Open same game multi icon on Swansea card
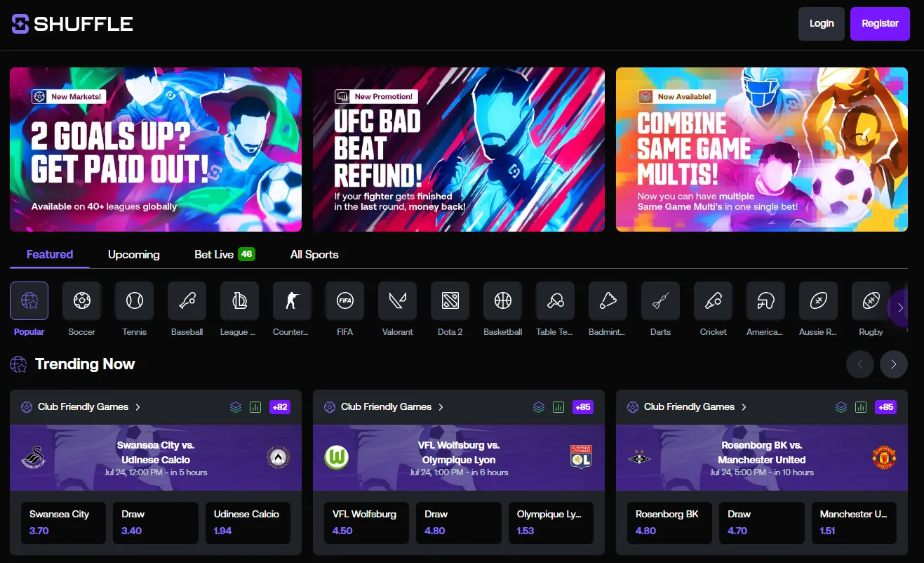Image resolution: width=924 pixels, height=563 pixels. point(236,407)
